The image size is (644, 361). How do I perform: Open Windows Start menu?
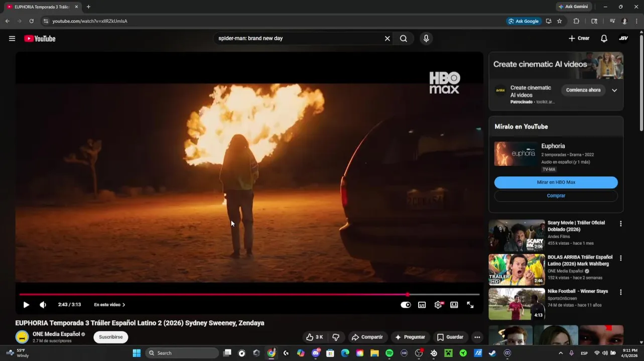137,353
